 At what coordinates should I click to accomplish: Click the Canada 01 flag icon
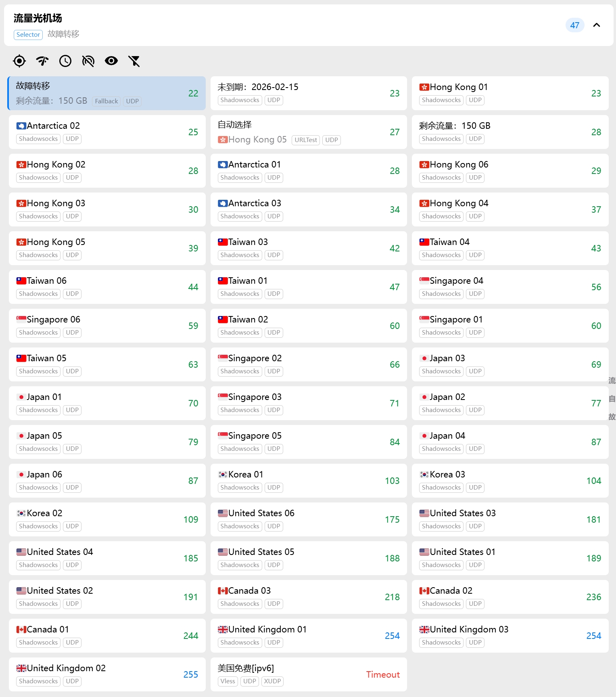tap(21, 630)
